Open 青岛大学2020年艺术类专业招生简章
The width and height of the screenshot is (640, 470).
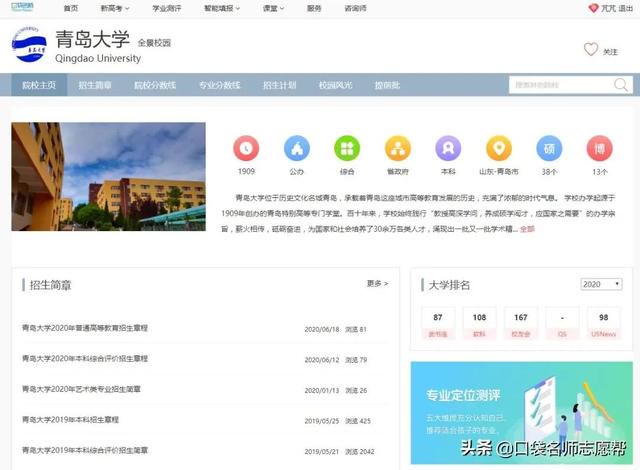(81, 389)
